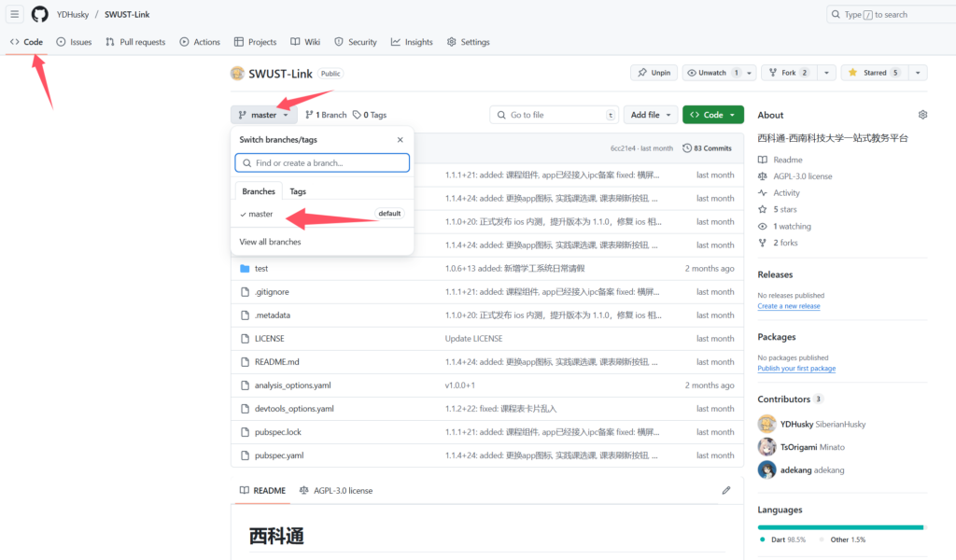Open the 83 Commits history
Screen dimensions: 956x560
(707, 147)
